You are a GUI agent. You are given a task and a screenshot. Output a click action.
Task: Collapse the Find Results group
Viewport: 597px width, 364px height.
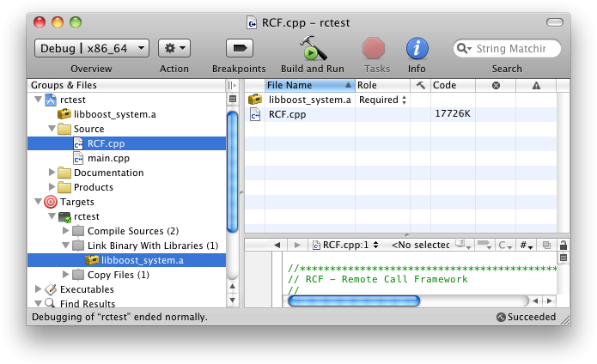click(38, 304)
